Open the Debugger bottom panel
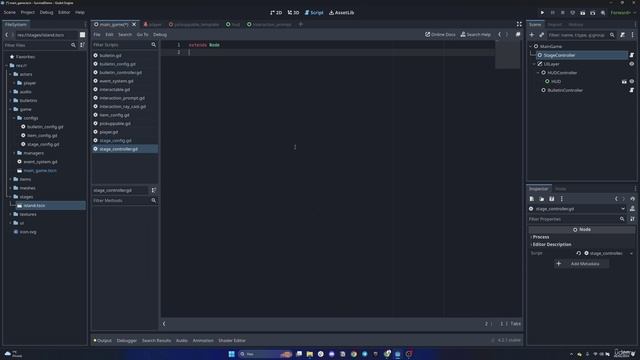 [127, 340]
